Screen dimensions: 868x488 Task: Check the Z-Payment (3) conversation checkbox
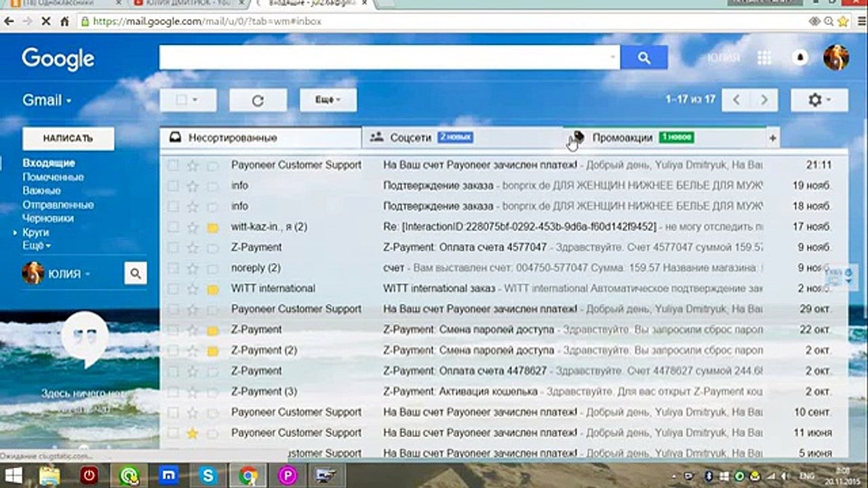(x=174, y=392)
